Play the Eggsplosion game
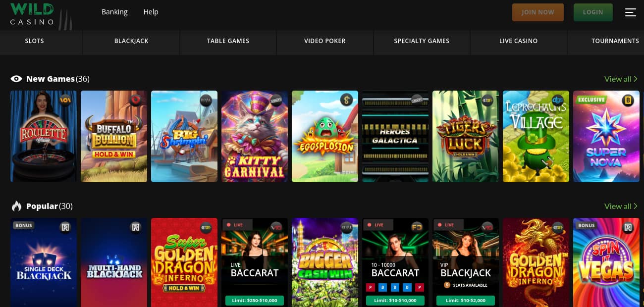Image resolution: width=644 pixels, height=307 pixels. (325, 136)
